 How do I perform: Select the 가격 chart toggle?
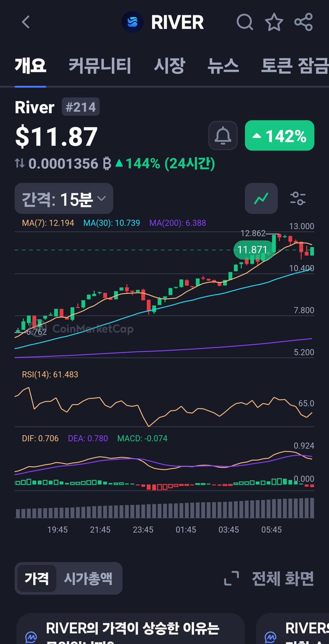tap(37, 578)
